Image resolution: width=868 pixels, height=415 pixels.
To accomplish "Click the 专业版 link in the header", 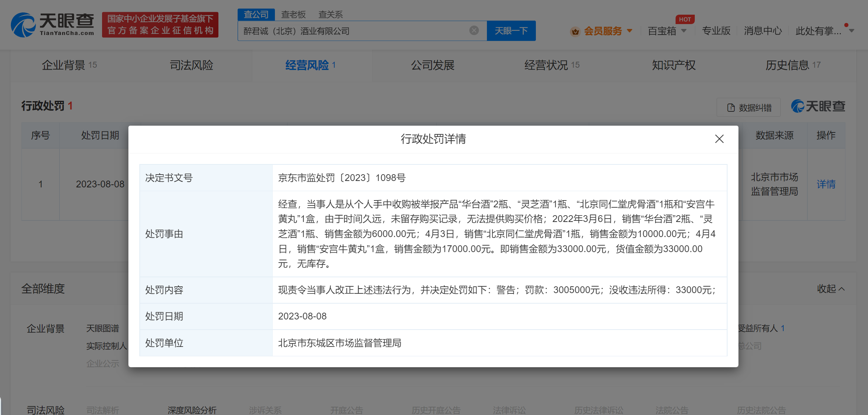I will (x=716, y=31).
